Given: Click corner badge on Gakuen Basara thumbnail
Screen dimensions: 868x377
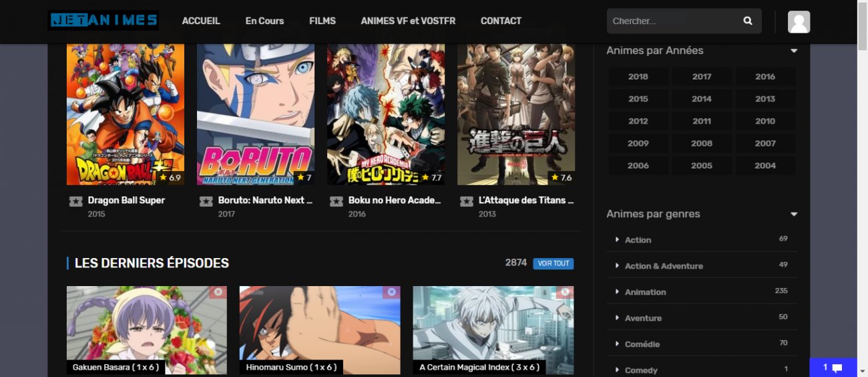Looking at the screenshot, I should [x=218, y=292].
